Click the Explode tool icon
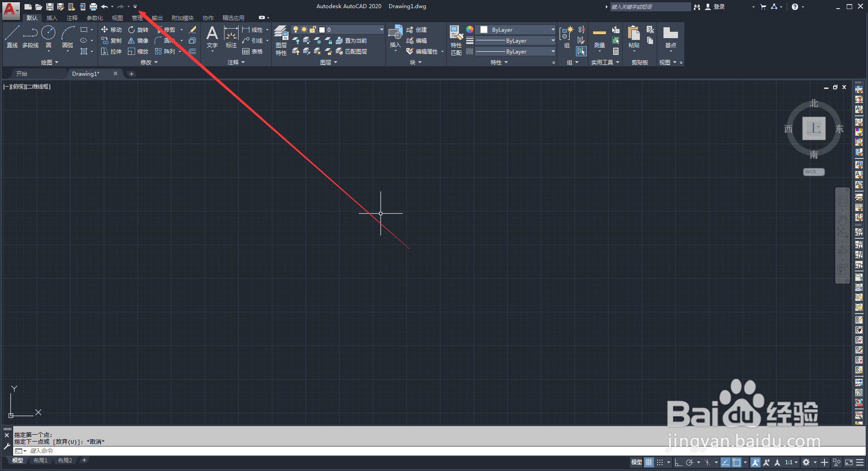This screenshot has width=868, height=471. pyautogui.click(x=192, y=40)
